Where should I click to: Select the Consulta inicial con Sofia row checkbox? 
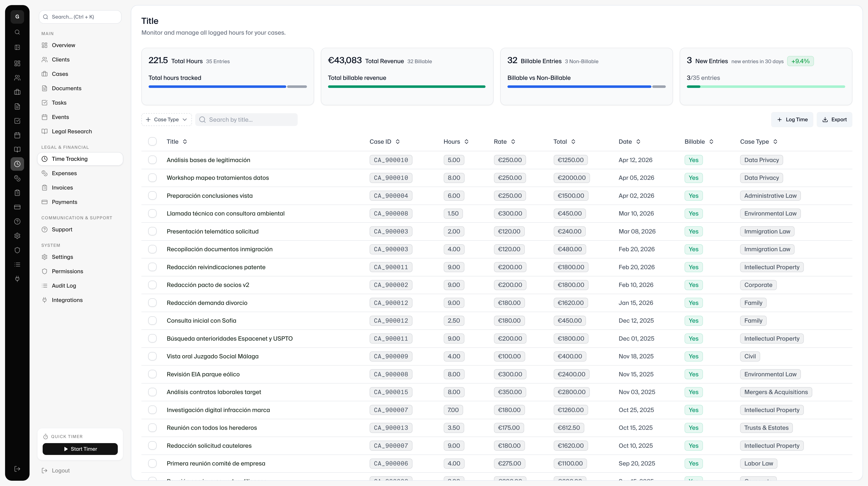152,321
